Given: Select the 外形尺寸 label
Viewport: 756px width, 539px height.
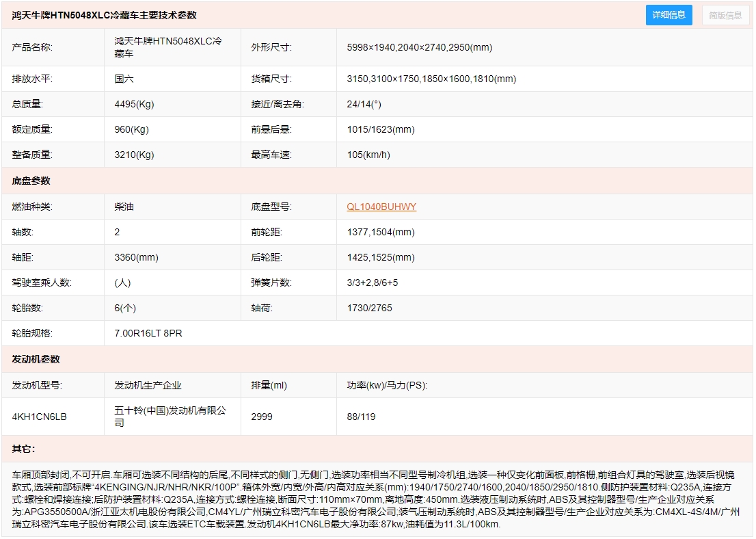Looking at the screenshot, I should 271,47.
